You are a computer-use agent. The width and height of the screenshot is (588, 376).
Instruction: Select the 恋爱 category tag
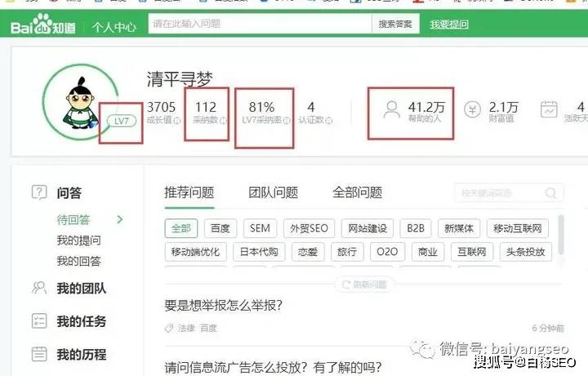tap(308, 252)
